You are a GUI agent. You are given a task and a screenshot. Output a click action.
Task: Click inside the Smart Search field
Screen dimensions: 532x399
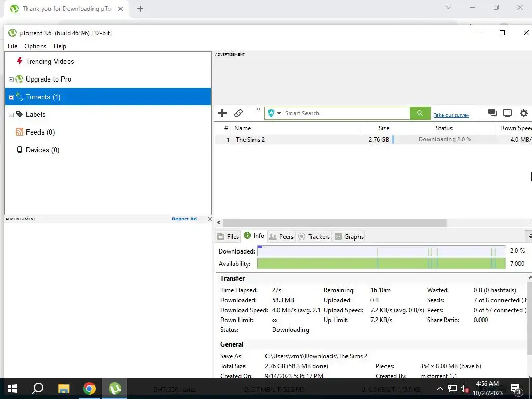click(x=346, y=113)
